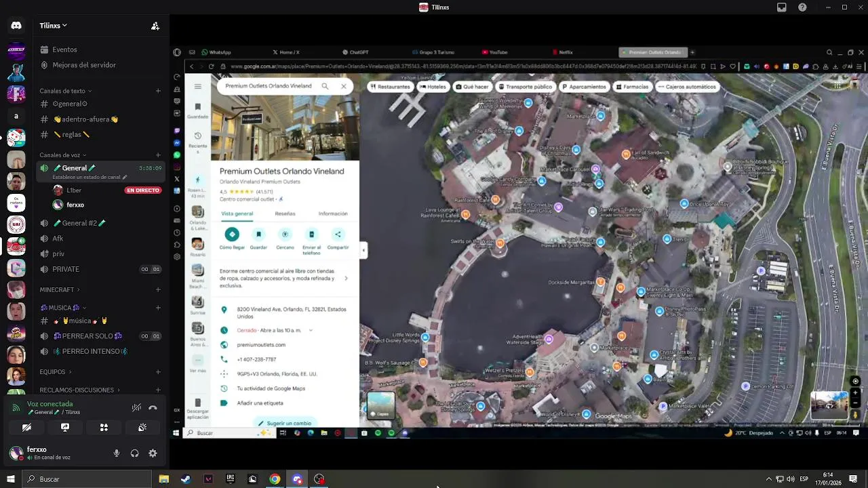
Task: Switch to Reseñas tab in Maps panel
Action: [x=285, y=213]
